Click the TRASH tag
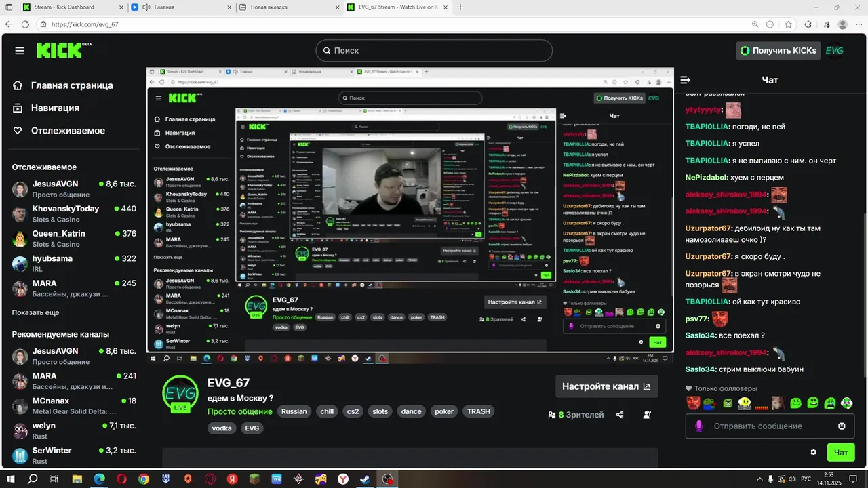This screenshot has height=488, width=868. [x=478, y=411]
